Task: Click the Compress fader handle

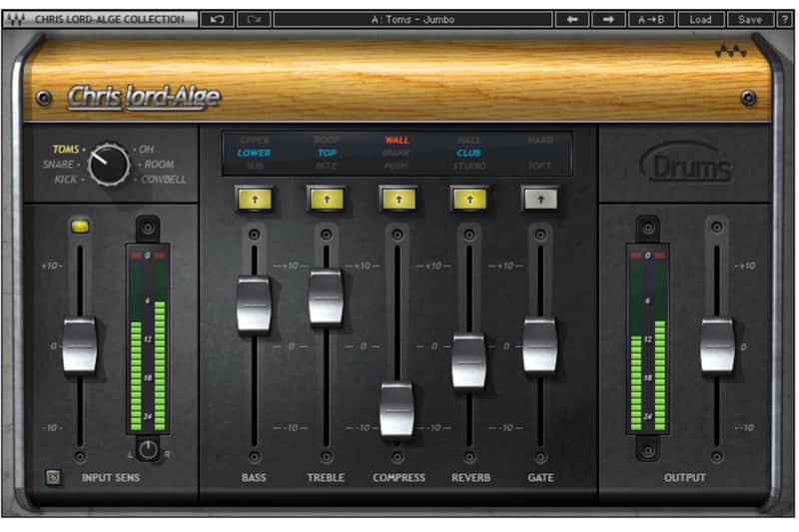Action: tap(397, 410)
